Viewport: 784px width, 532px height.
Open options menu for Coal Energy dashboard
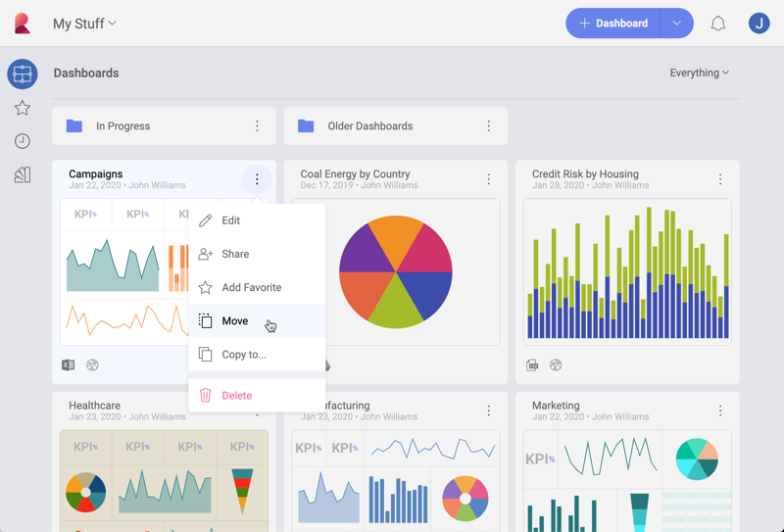[x=488, y=179]
